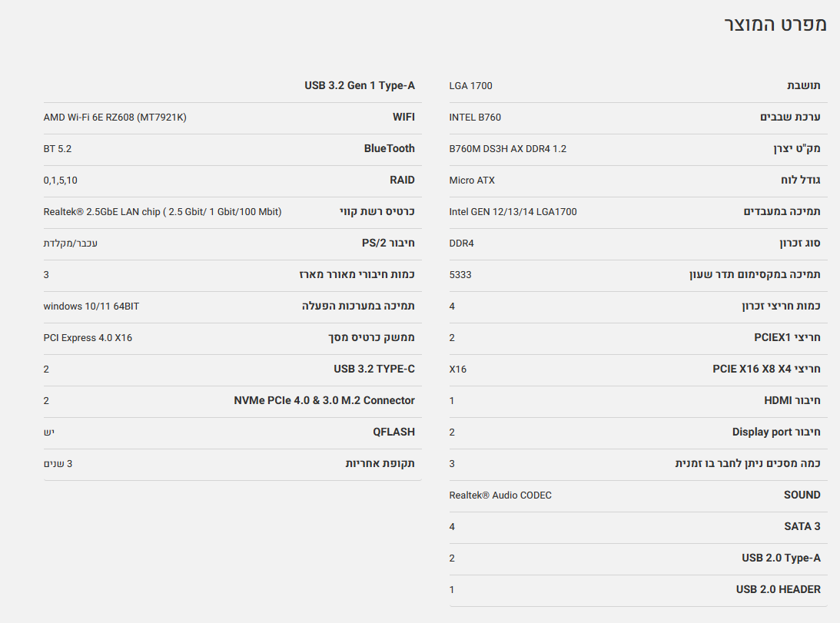Select the USB 2.0 HEADER label
The image size is (840, 623).
pos(778,590)
